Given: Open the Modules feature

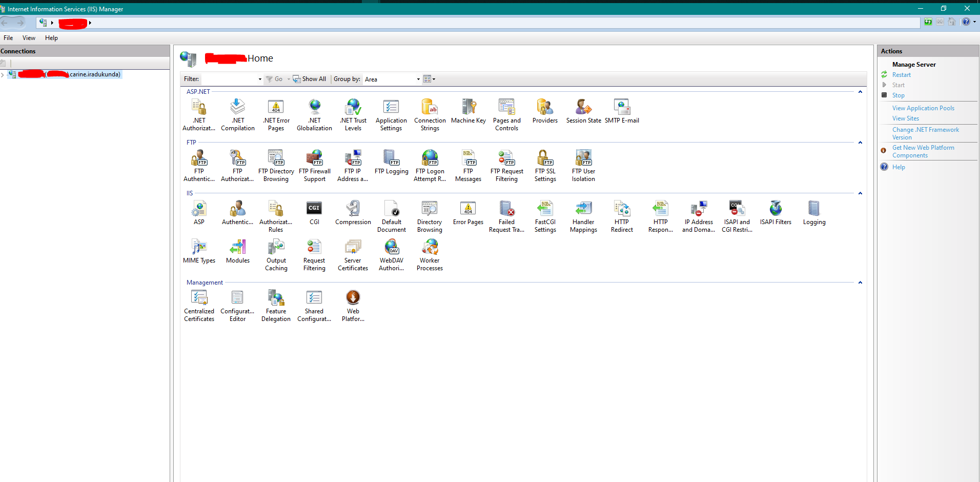Looking at the screenshot, I should pos(238,251).
